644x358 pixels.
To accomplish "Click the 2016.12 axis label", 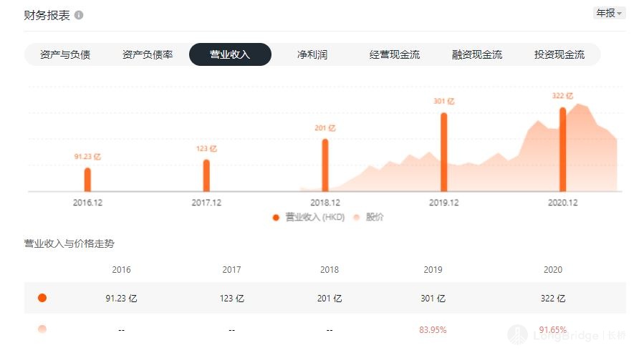I will pyautogui.click(x=87, y=203).
